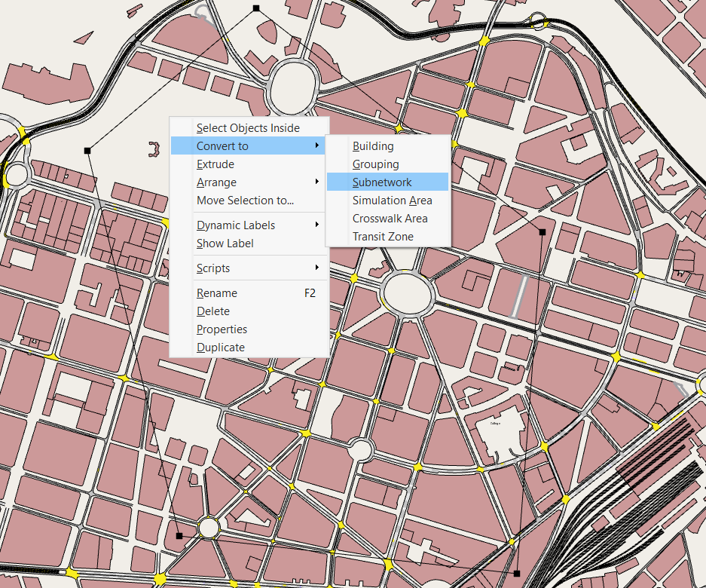Expand the Arrange submenu arrow

pos(317,182)
